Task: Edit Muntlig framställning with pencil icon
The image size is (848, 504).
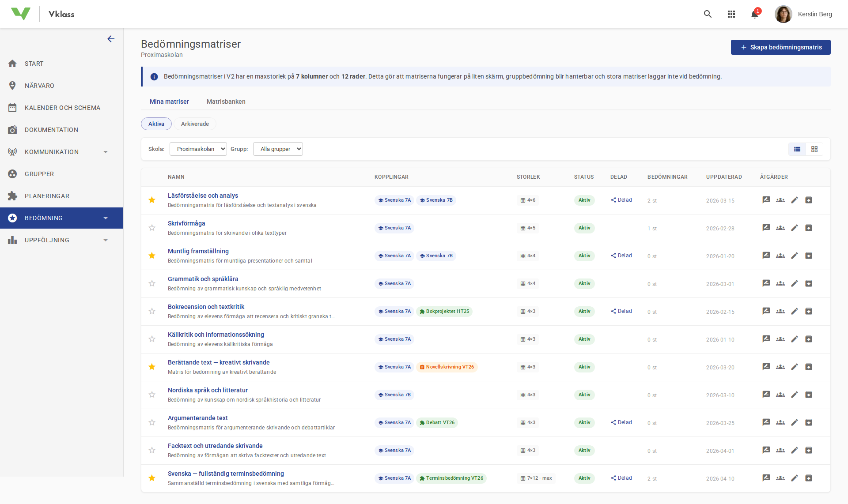Action: click(x=795, y=256)
